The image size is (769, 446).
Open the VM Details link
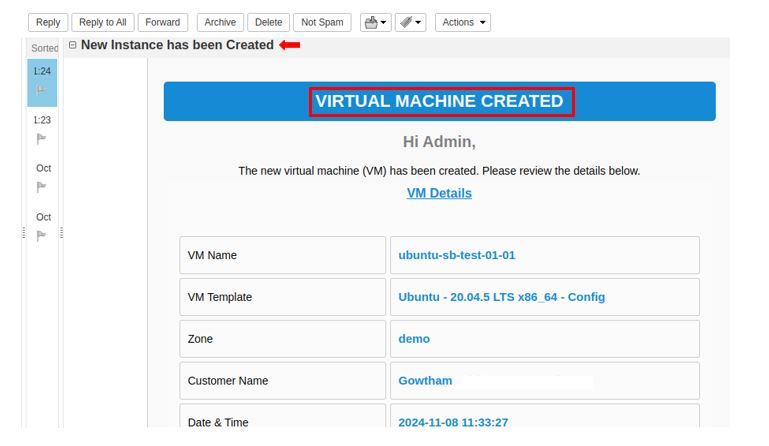click(439, 193)
